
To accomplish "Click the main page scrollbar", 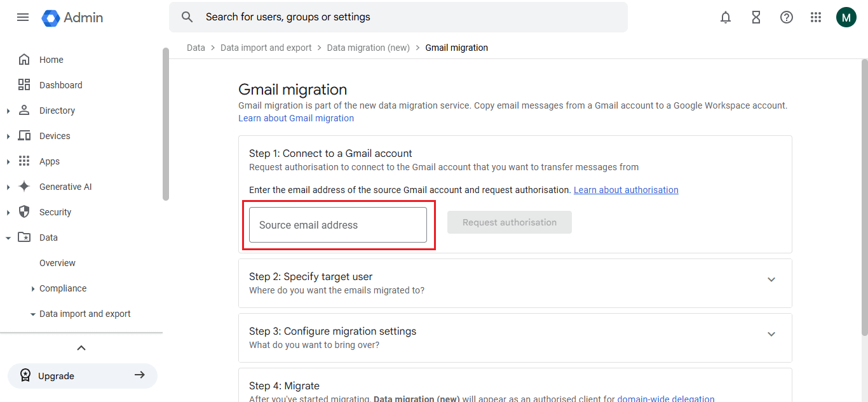I will [x=864, y=197].
